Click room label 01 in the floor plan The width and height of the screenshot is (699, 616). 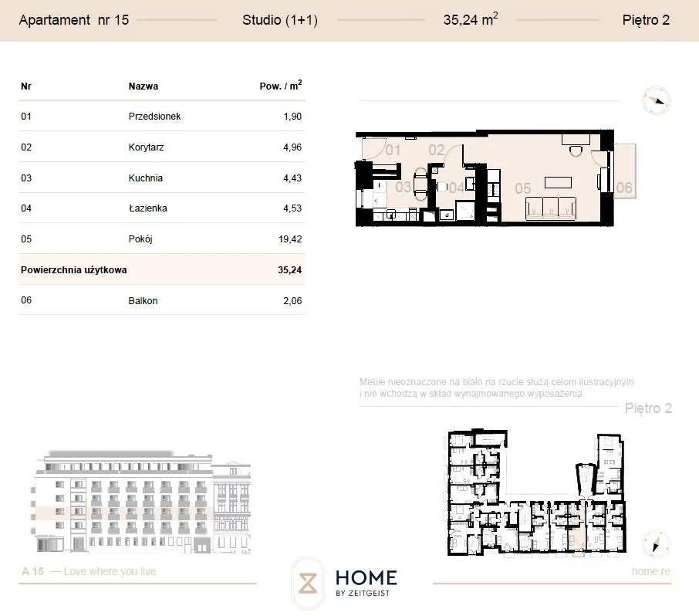pyautogui.click(x=392, y=150)
